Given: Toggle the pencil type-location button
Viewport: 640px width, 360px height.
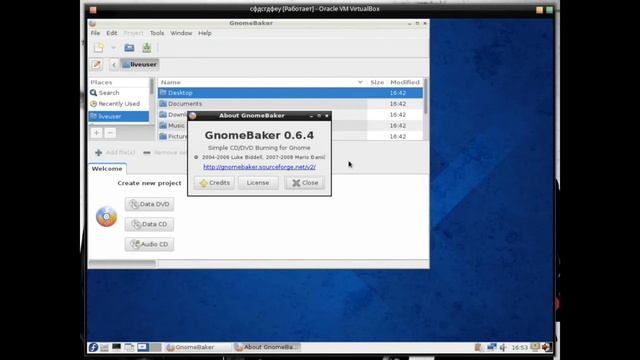Looking at the screenshot, I should (97, 64).
